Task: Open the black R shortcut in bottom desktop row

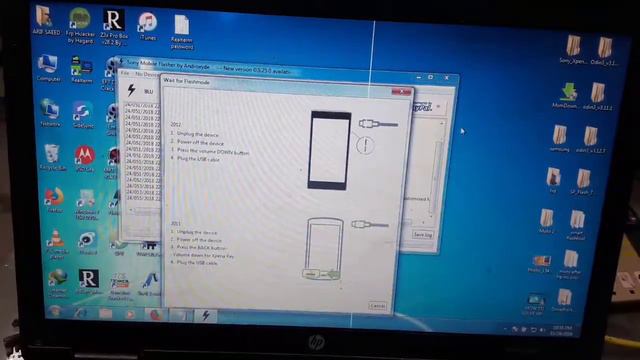Action: (x=89, y=282)
